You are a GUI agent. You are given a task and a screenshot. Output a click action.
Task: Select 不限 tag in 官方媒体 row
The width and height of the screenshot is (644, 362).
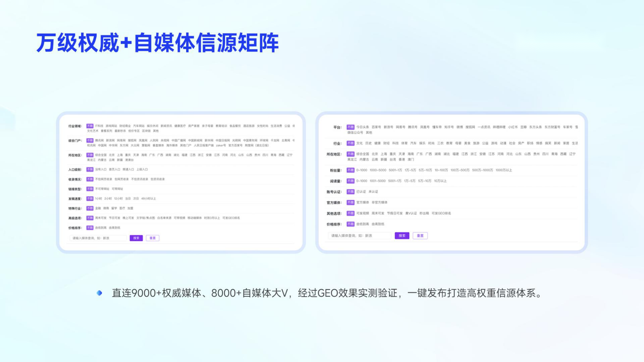pyautogui.click(x=350, y=202)
